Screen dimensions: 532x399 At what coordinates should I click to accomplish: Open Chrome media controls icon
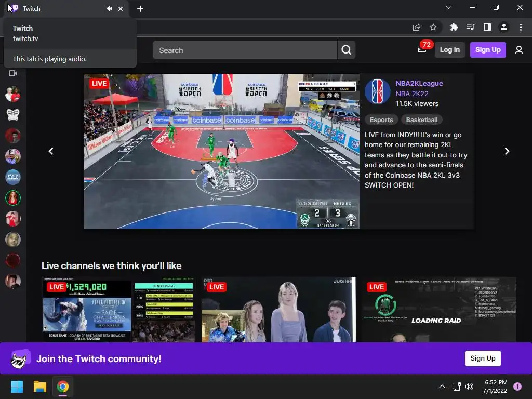(x=470, y=27)
